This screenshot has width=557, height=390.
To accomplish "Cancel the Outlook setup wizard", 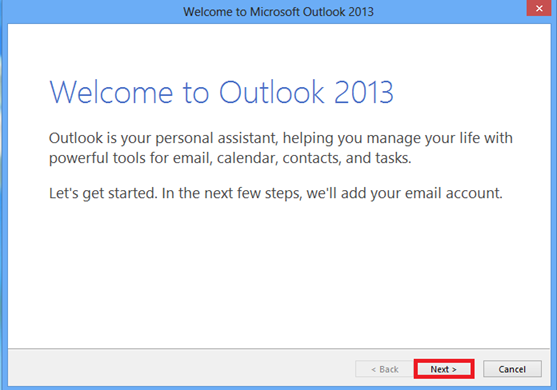I will click(x=512, y=369).
